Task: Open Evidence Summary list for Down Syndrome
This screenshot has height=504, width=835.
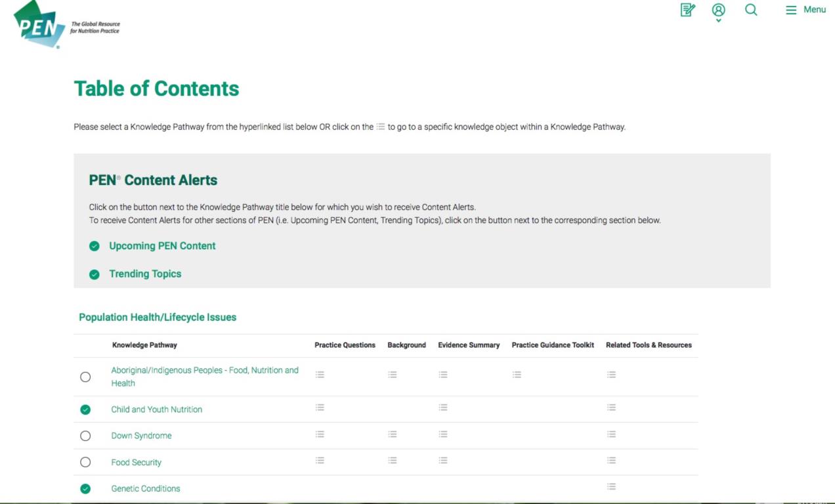Action: click(x=443, y=434)
